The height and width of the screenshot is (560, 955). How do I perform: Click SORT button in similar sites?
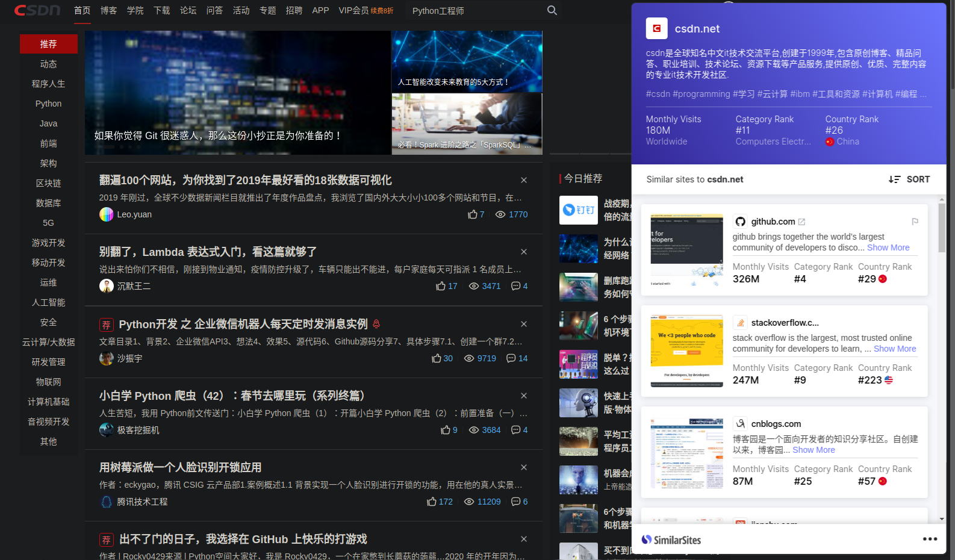tap(909, 179)
